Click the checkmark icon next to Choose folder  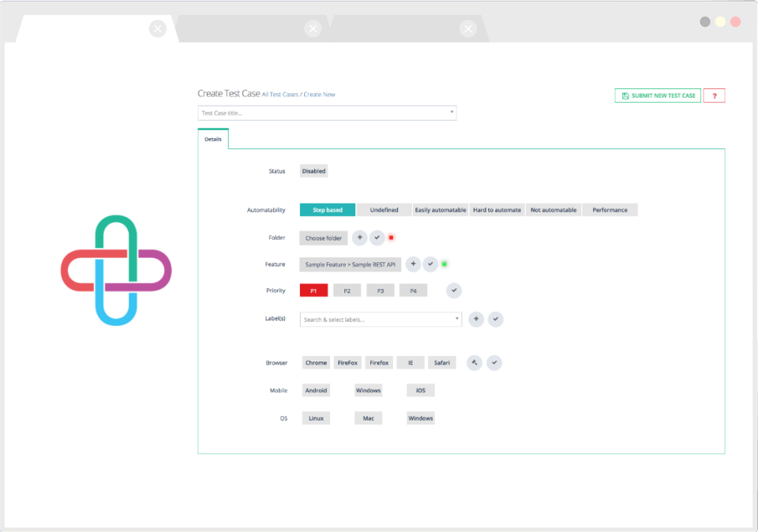pos(377,238)
